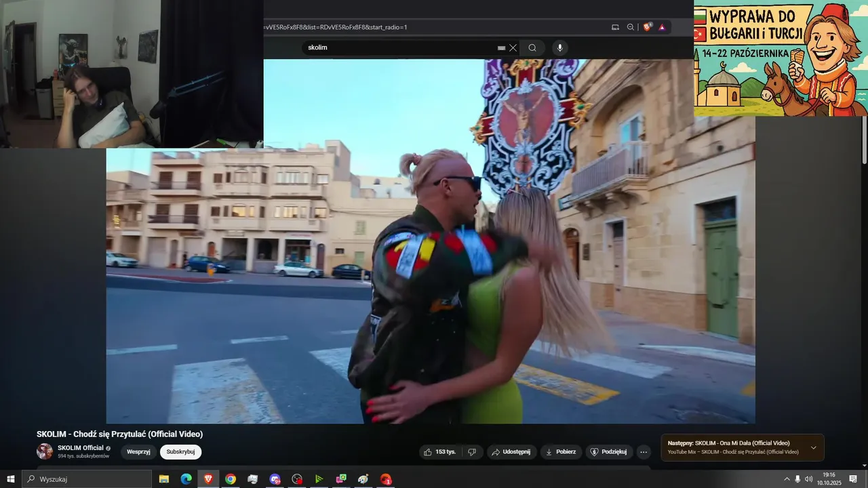Dislike the video with thumbs-down button
The image size is (868, 488).
(x=473, y=452)
